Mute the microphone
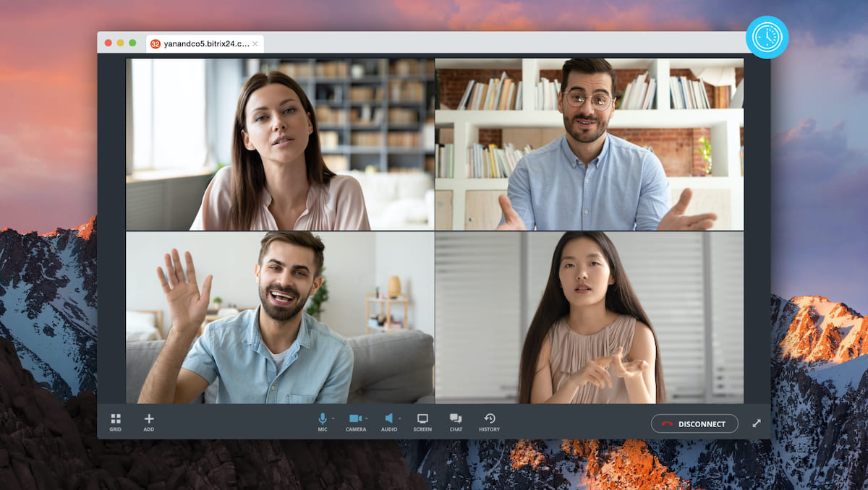 (323, 418)
